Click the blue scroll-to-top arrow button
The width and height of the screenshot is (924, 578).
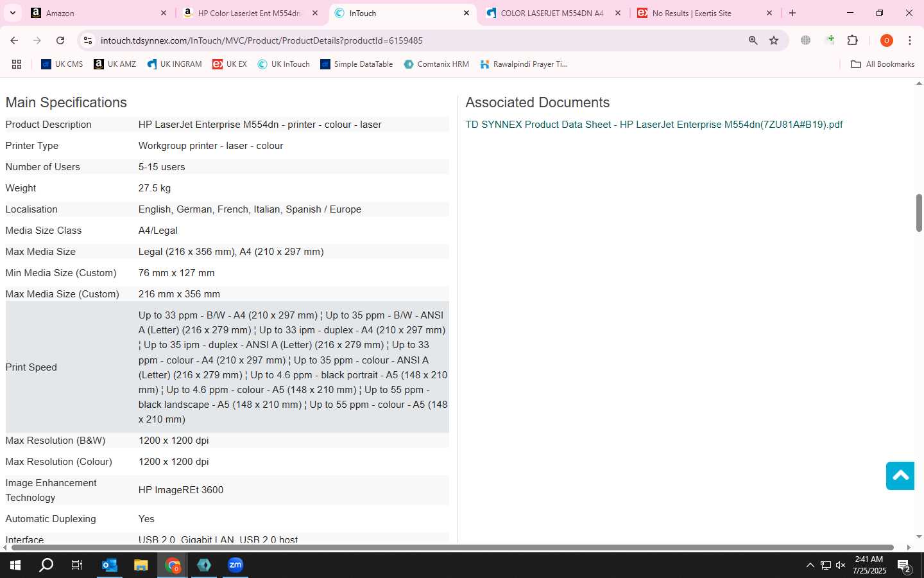(900, 475)
